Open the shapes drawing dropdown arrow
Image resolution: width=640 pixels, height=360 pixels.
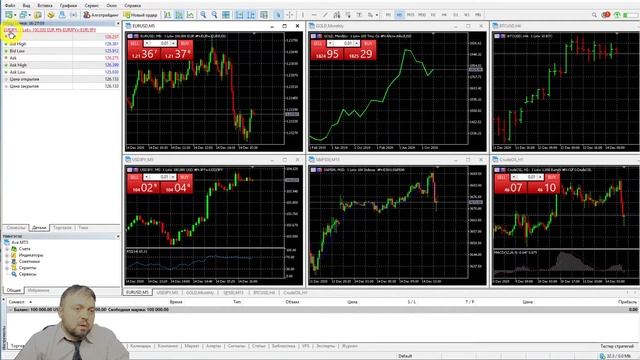click(377, 15)
